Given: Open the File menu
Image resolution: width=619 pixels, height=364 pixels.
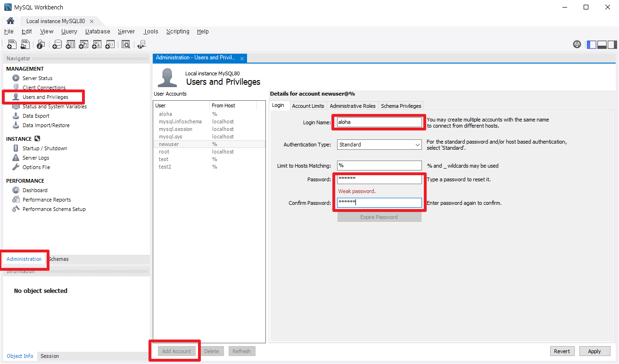Looking at the screenshot, I should point(8,32).
